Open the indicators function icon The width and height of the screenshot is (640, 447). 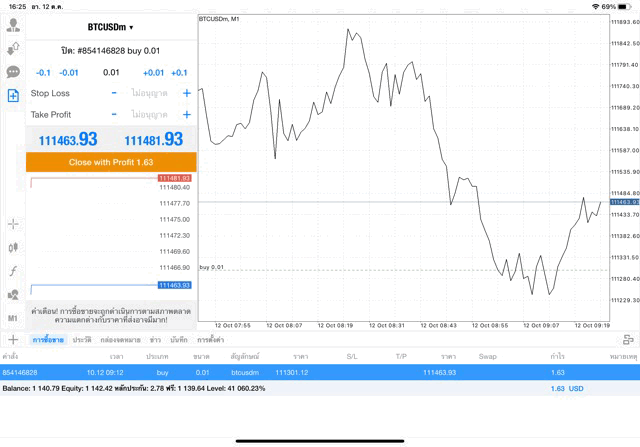[x=13, y=271]
